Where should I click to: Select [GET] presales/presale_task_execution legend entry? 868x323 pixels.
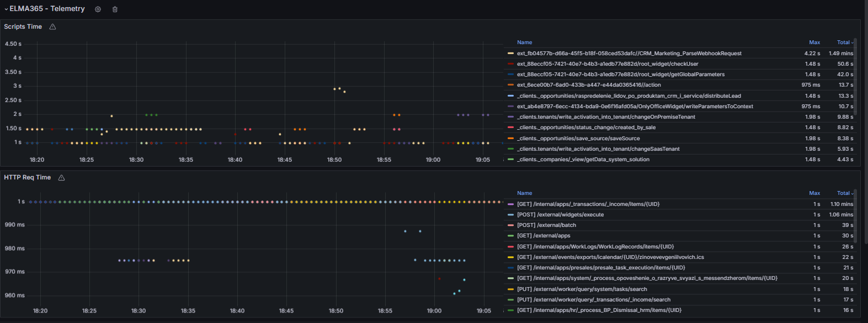(x=601, y=268)
